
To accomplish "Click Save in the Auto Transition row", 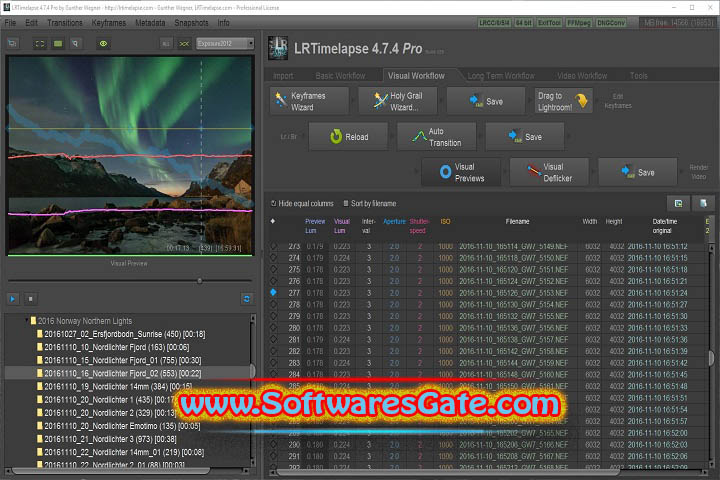I will pyautogui.click(x=525, y=136).
